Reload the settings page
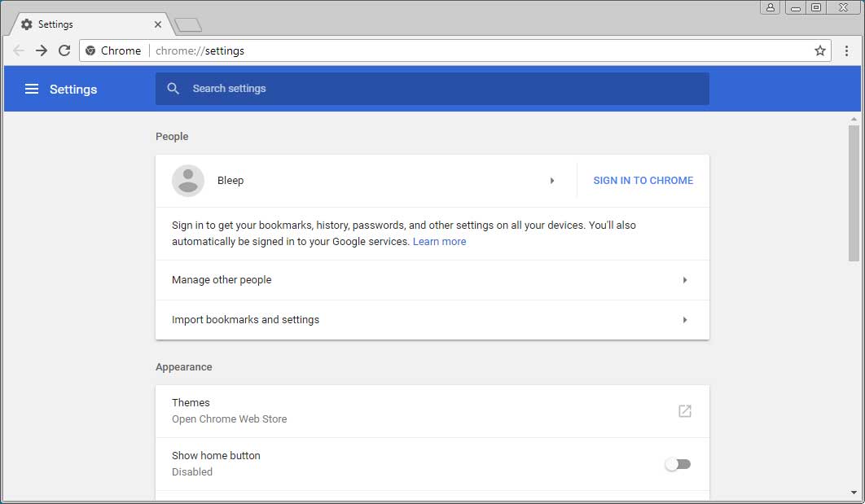This screenshot has width=865, height=504. click(x=64, y=50)
